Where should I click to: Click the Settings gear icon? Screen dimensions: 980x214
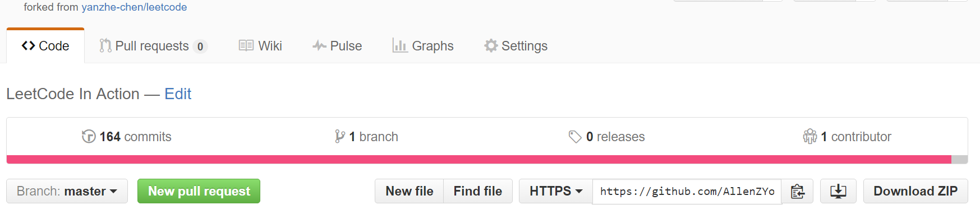491,46
